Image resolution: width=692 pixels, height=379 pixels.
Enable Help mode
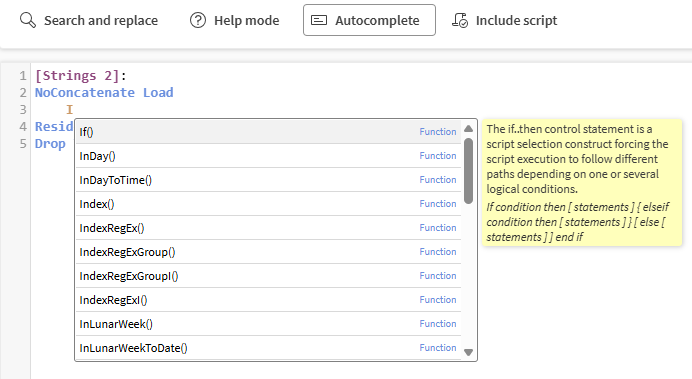[x=235, y=20]
